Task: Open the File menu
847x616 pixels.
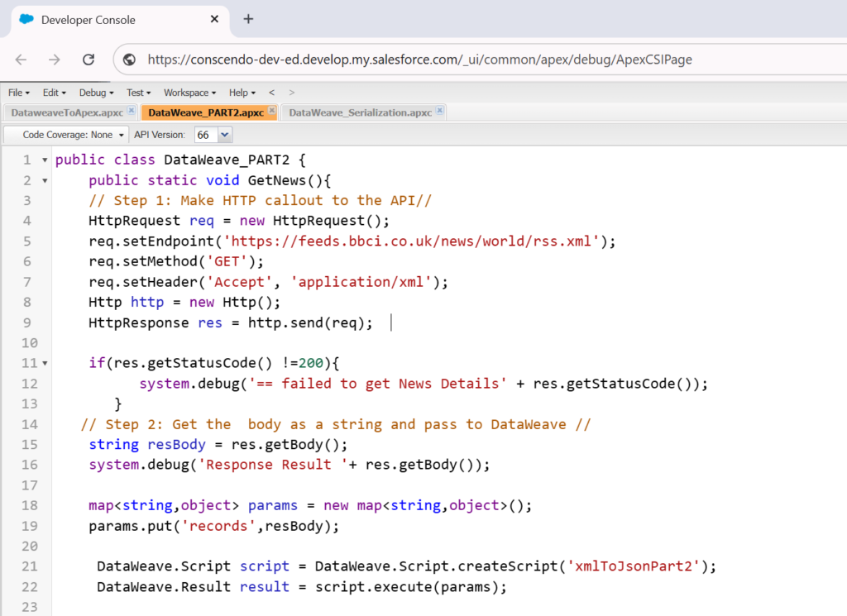Action: click(18, 93)
